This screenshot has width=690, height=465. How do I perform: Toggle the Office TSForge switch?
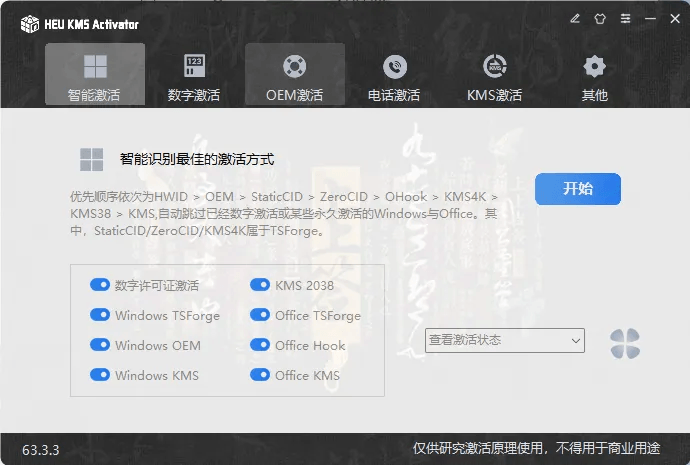pyautogui.click(x=260, y=315)
